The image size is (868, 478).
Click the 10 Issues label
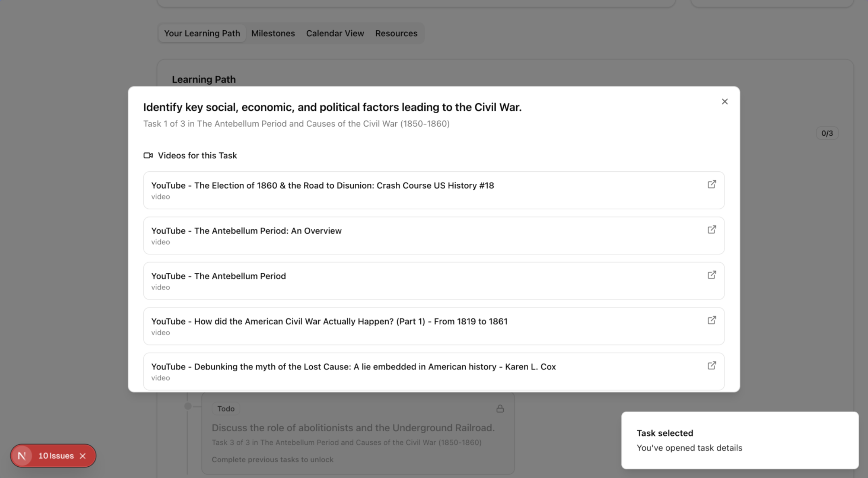(56, 456)
